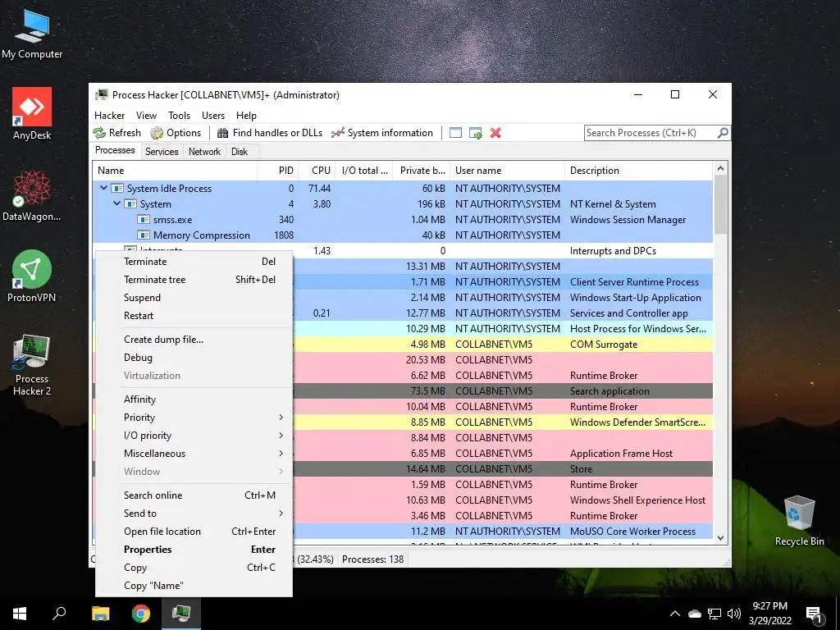Open Find handles or DLLs
Viewport: 840px width, 630px height.
point(269,133)
